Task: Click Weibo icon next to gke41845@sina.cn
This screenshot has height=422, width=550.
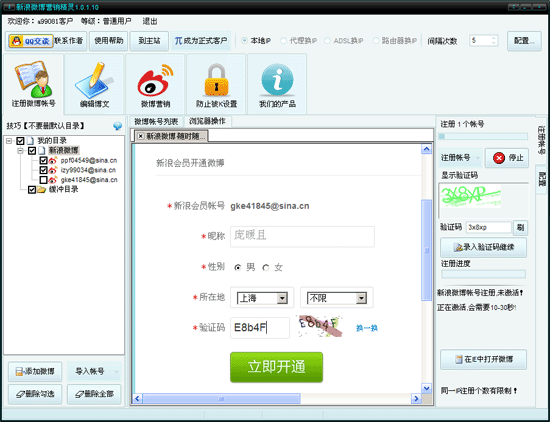Action: [x=53, y=180]
